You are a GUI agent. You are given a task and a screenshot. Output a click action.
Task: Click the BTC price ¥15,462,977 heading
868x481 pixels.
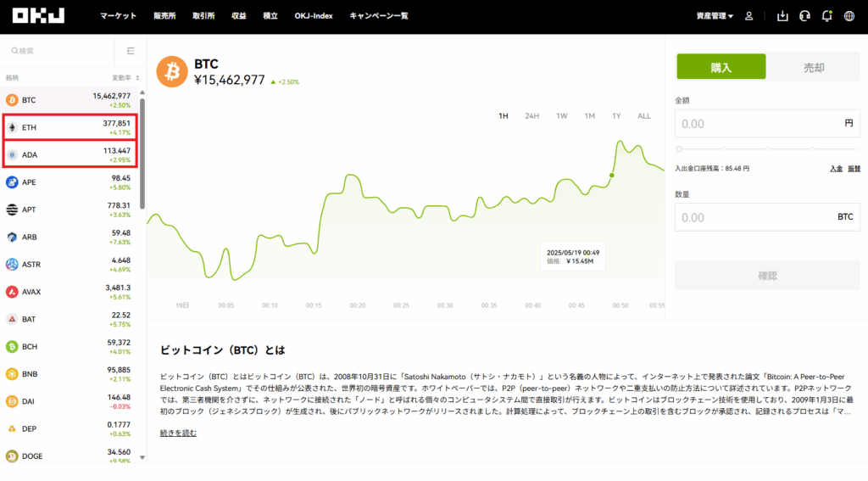point(230,81)
